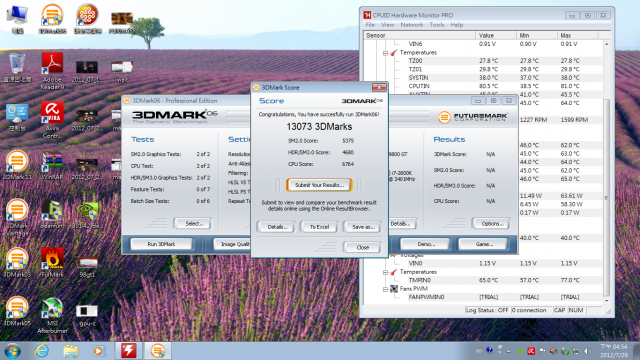This screenshot has height=360, width=640.
Task: Select the TMPIN0 sensor row
Action: (x=483, y=280)
